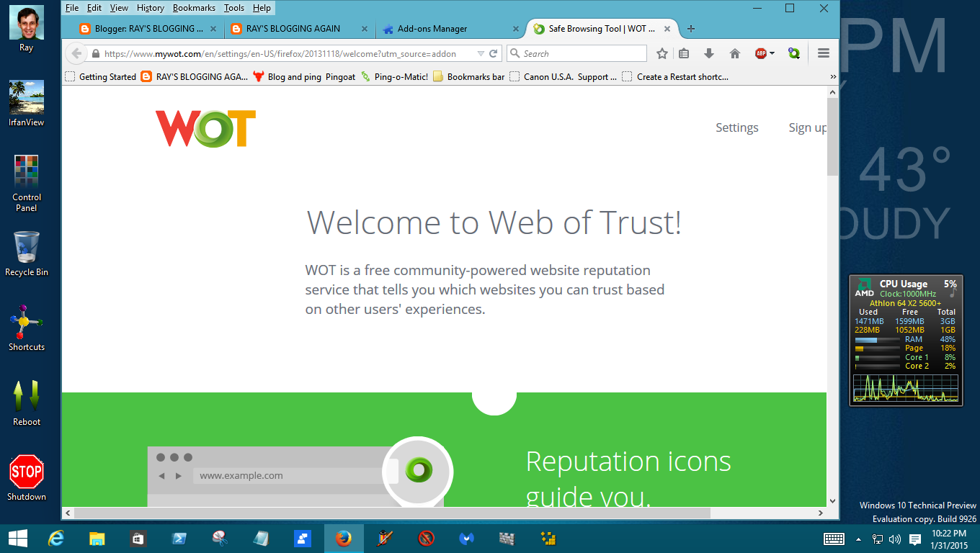Select the Recycle Bin desktop icon
Viewport: 980px width, 553px height.
[27, 253]
